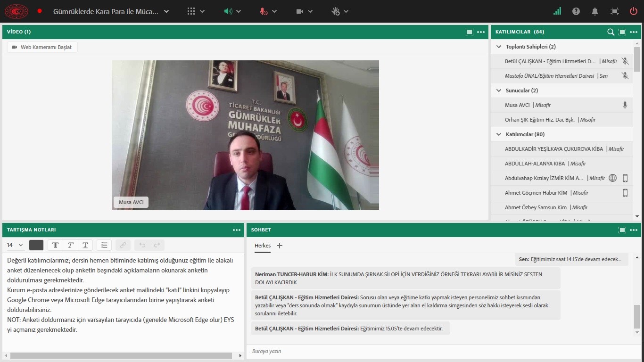Add a new chat tab with plus
This screenshot has width=644, height=362.
tap(280, 246)
